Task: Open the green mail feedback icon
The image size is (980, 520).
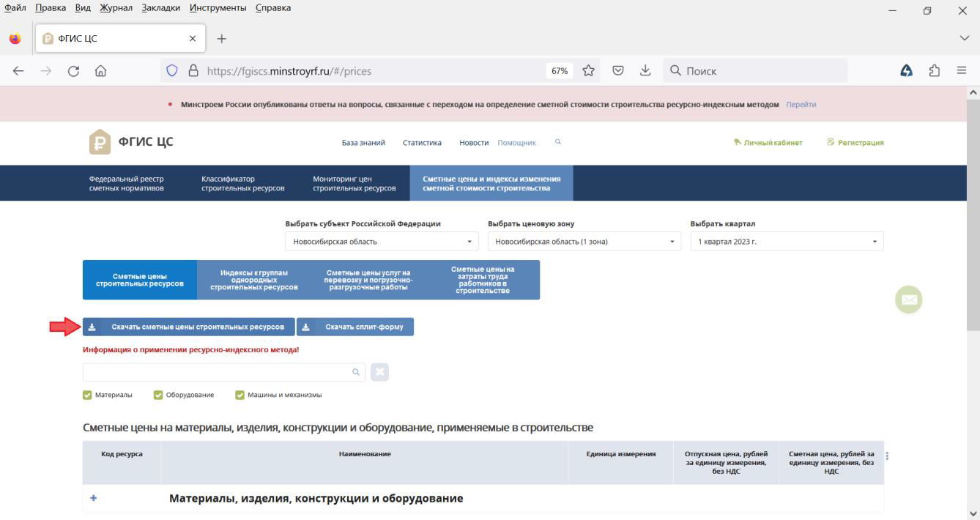Action: click(908, 300)
